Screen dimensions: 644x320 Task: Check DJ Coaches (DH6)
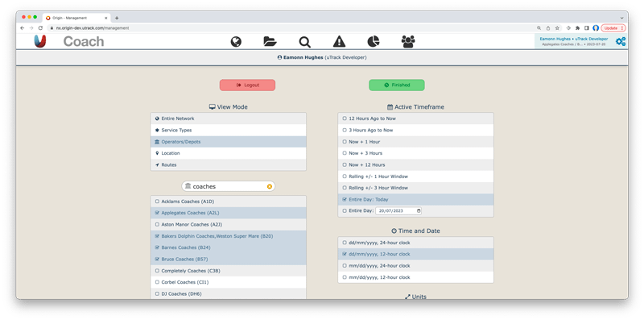228,293
